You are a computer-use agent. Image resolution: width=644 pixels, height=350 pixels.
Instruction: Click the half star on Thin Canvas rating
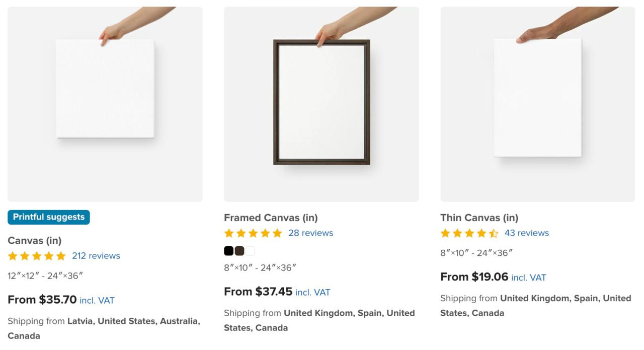click(x=494, y=233)
